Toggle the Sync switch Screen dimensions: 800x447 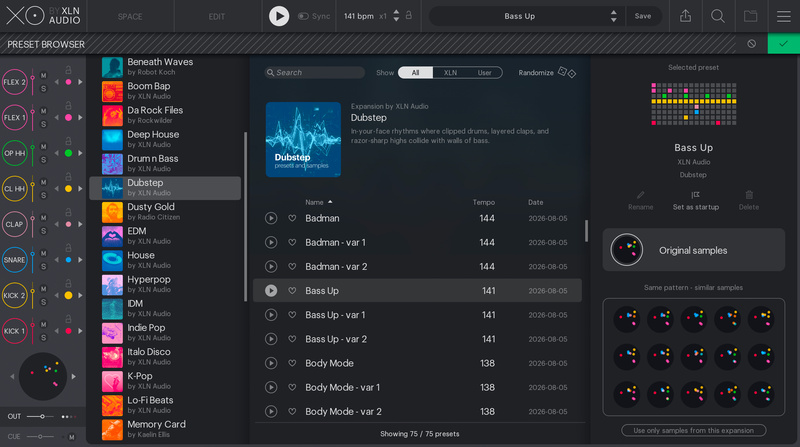point(303,16)
